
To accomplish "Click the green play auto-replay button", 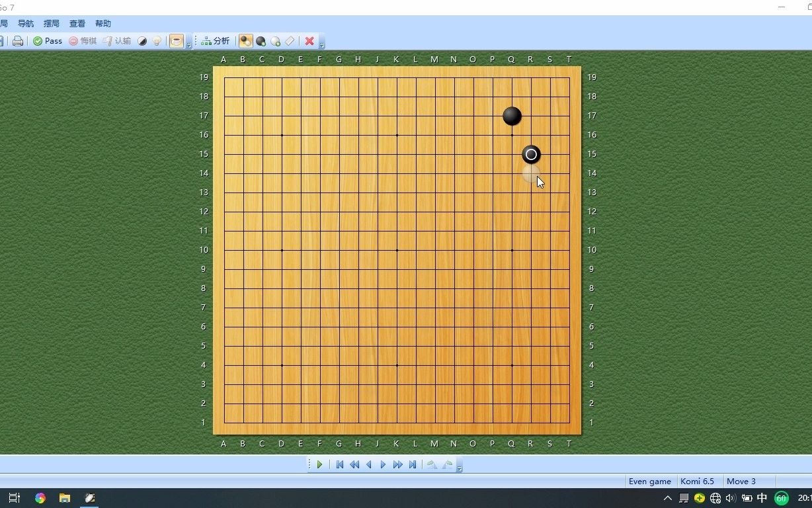I will (x=319, y=465).
